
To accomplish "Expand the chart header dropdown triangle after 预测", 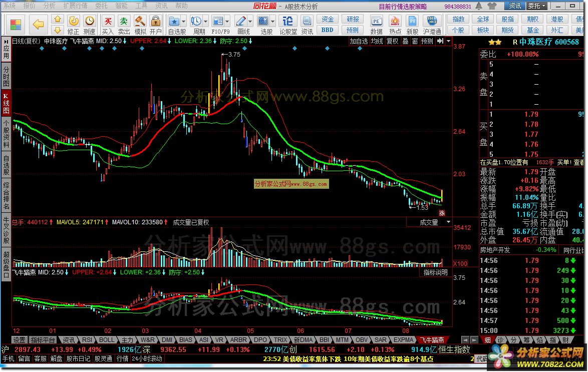I will tap(448, 41).
